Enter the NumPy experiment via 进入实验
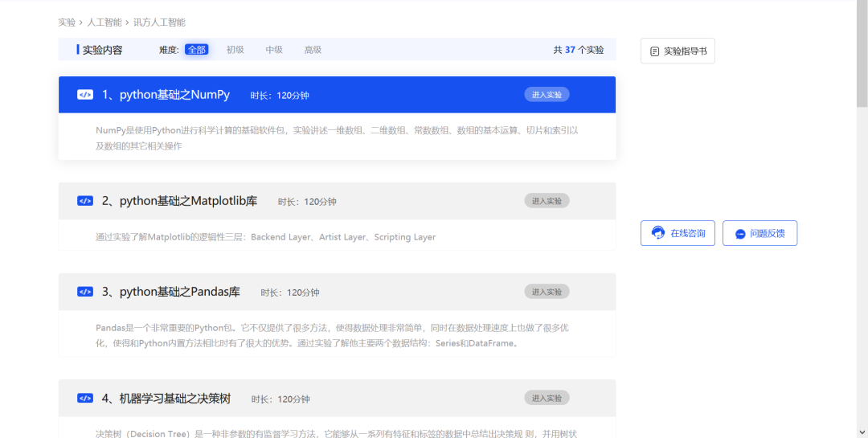868x438 pixels. (x=547, y=95)
